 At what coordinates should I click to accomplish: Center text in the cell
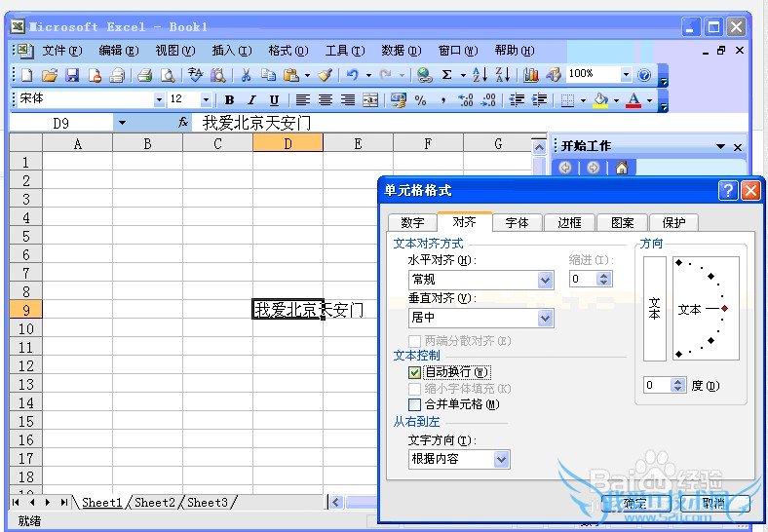[x=326, y=100]
